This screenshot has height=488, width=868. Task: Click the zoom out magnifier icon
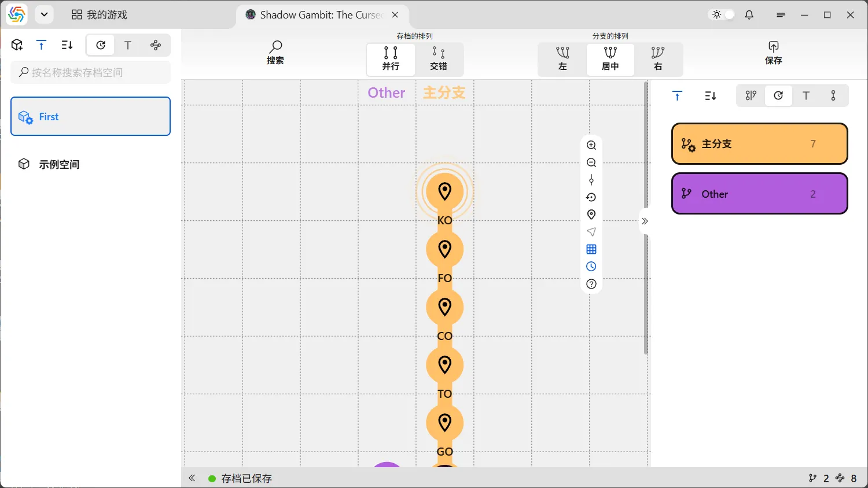591,162
